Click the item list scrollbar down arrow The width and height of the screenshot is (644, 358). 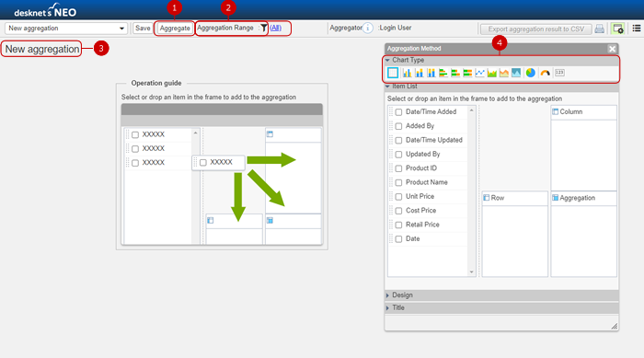click(471, 272)
